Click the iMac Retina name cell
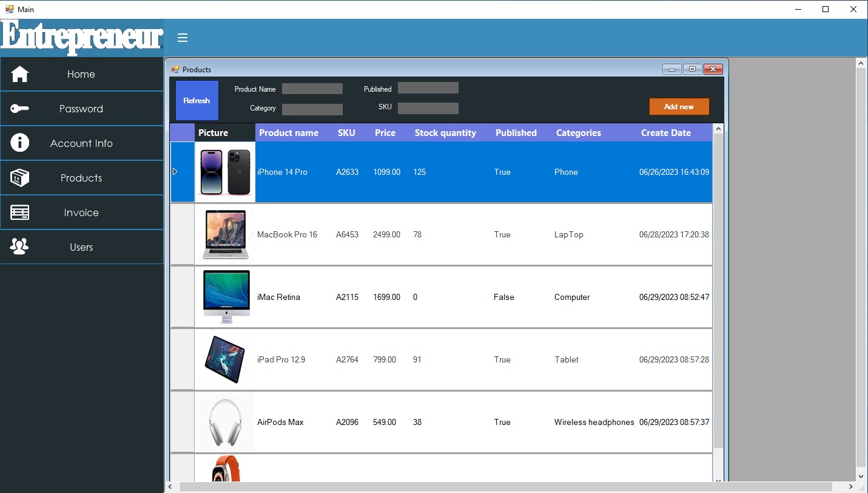Screen dimensions: 868x493 click(295, 297)
